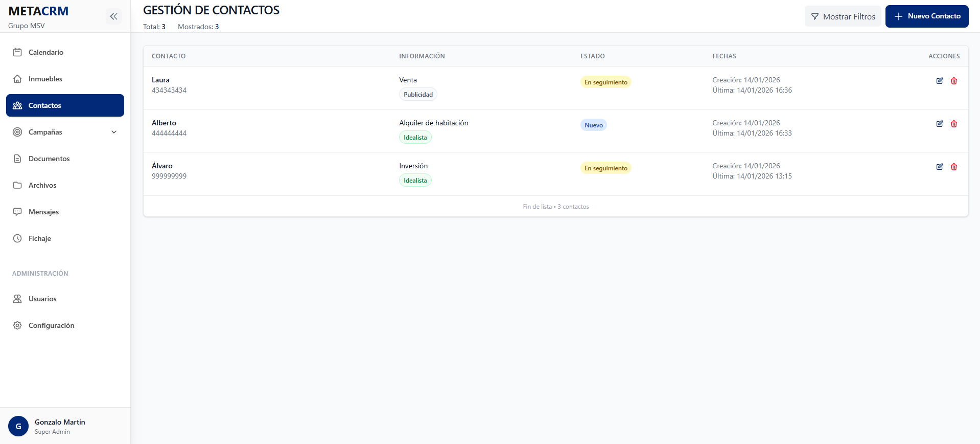Create a new contact with Nuevo Contacto
The image size is (980, 444).
pos(926,16)
